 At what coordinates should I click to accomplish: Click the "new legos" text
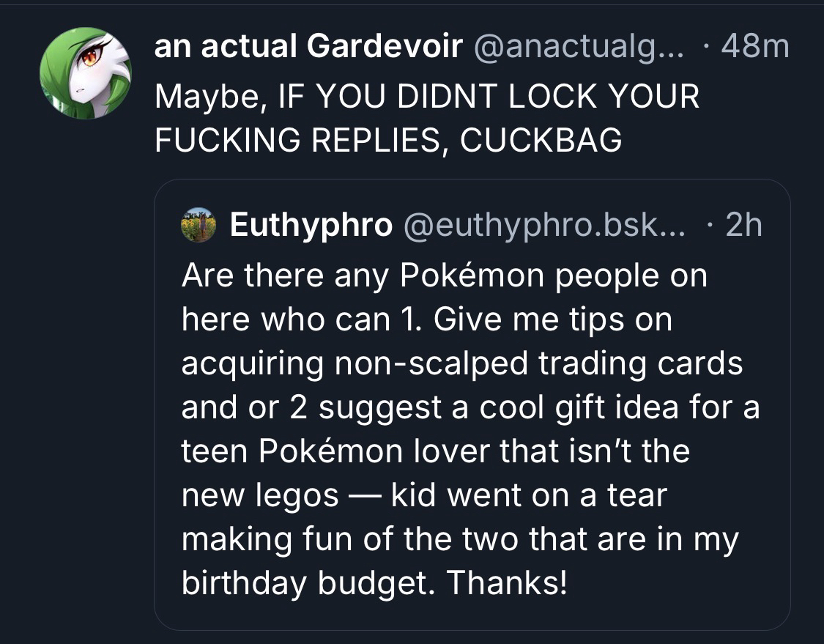point(260,495)
